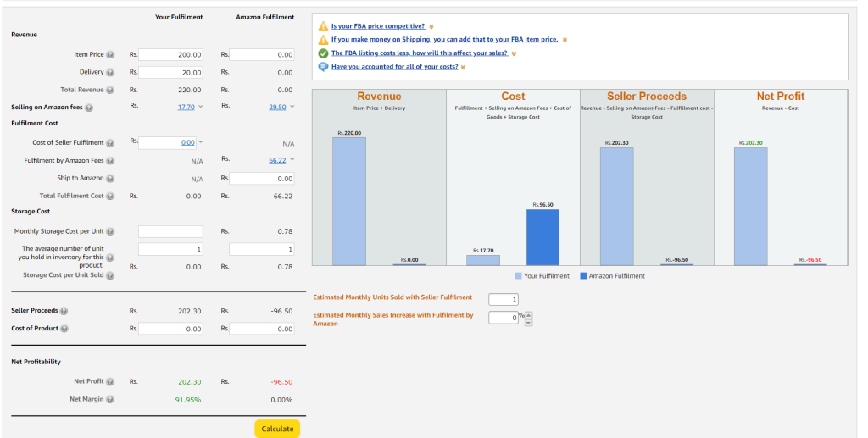Click help icon next to Net Margin
This screenshot has width=868, height=438.
[x=110, y=400]
